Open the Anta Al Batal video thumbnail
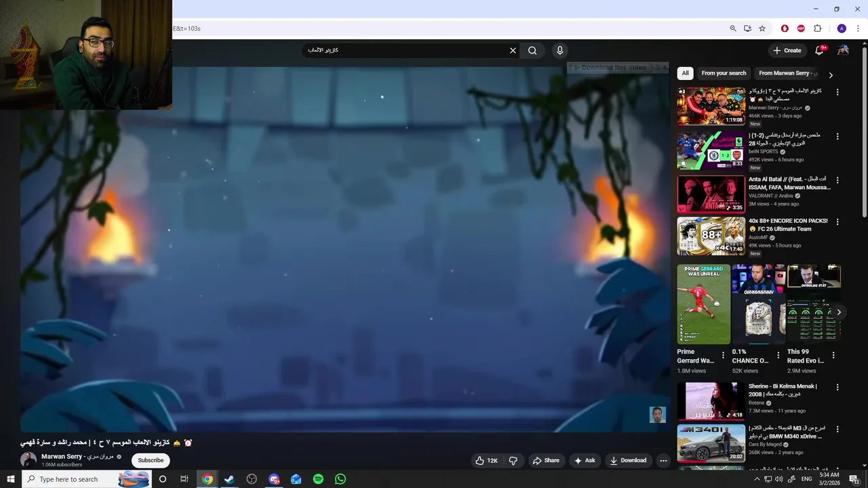This screenshot has height=488, width=868. click(711, 195)
